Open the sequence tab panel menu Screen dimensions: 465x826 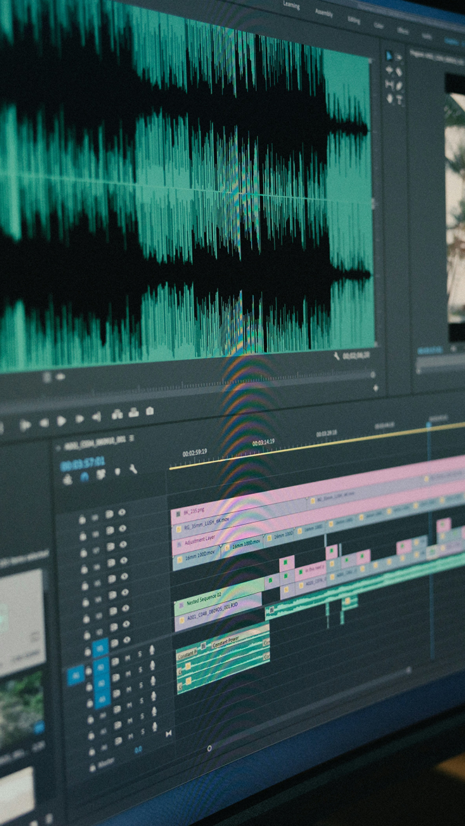click(x=131, y=438)
